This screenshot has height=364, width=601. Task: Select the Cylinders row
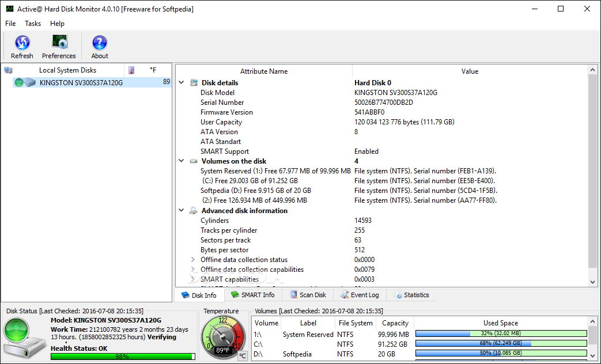[x=381, y=221]
